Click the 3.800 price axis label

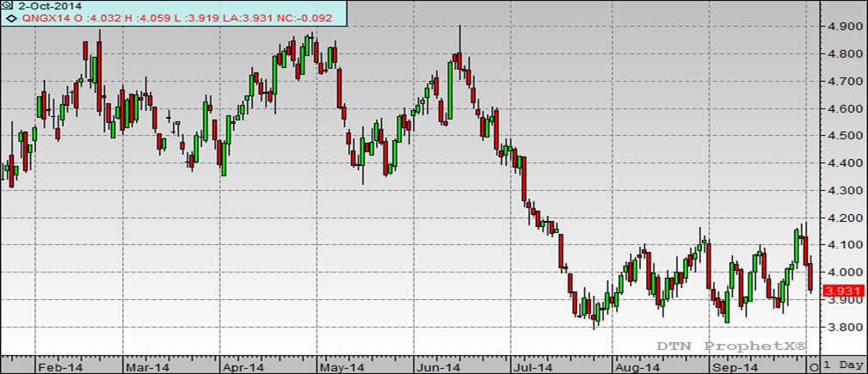(844, 327)
